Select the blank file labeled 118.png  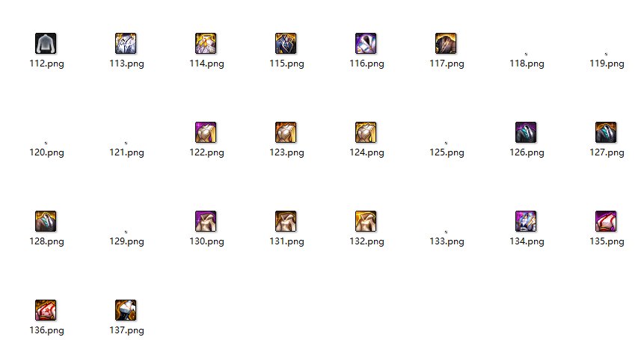pyautogui.click(x=527, y=64)
